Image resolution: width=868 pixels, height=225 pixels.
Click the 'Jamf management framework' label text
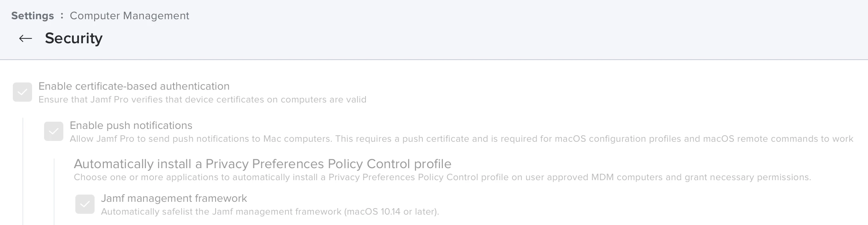click(x=174, y=198)
